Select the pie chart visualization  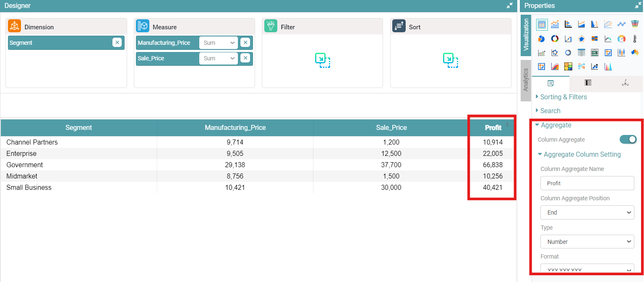pyautogui.click(x=541, y=39)
